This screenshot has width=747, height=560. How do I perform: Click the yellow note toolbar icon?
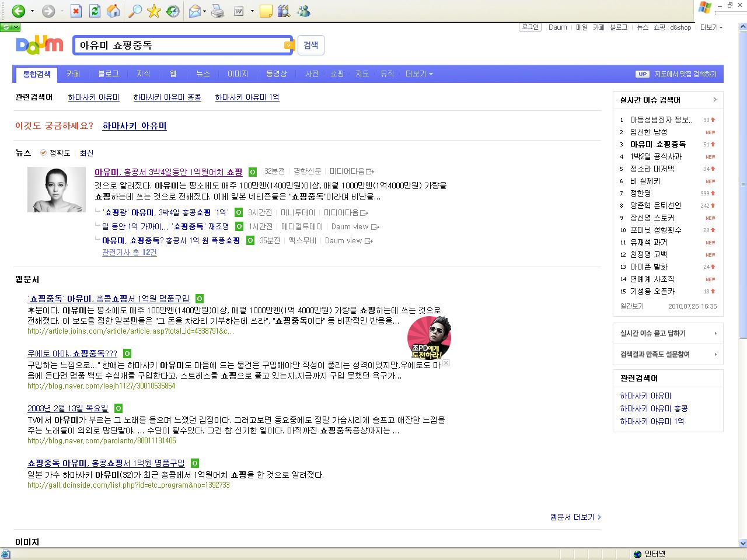[x=266, y=11]
